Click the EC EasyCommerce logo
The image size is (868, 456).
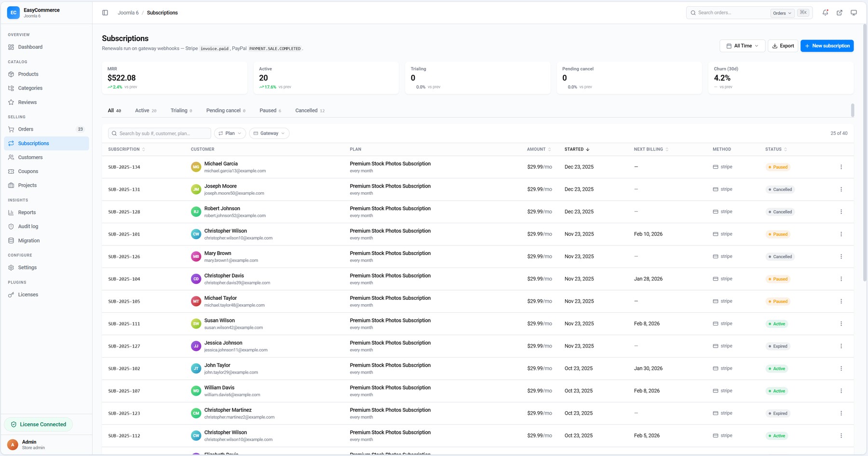coord(14,13)
